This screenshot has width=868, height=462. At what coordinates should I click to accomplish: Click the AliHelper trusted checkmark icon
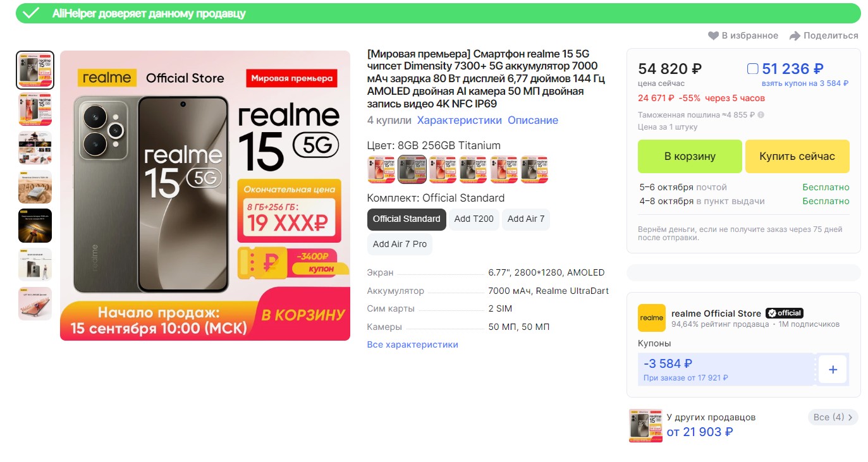tap(30, 13)
